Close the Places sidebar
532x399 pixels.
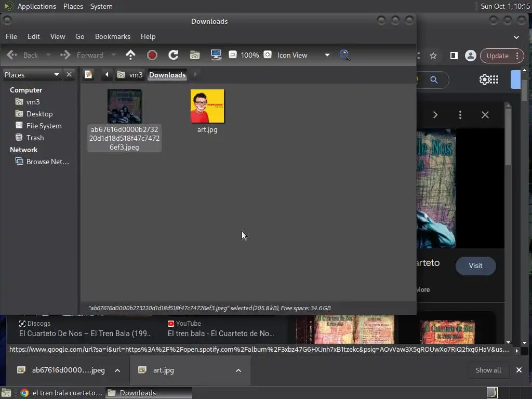click(69, 75)
